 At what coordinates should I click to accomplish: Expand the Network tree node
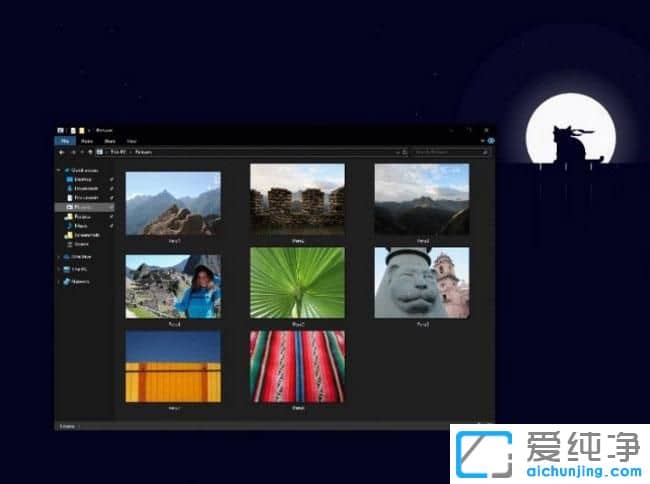coord(59,282)
